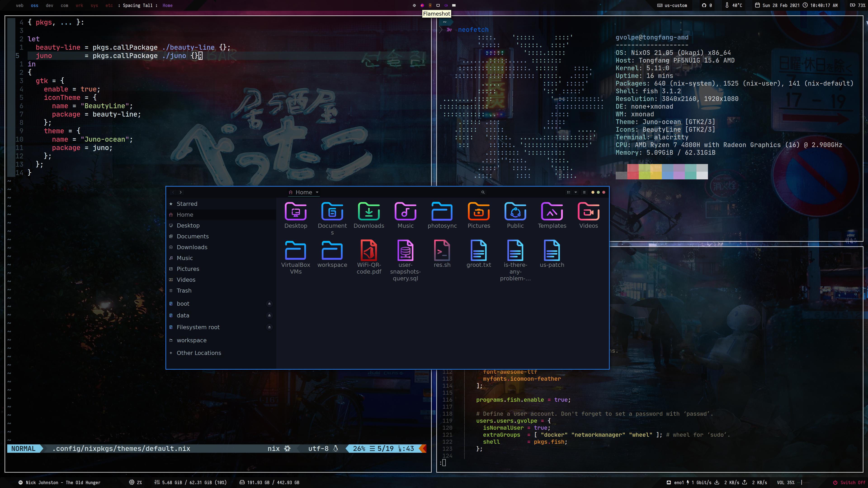
Task: Eject the data volume
Action: tap(269, 316)
